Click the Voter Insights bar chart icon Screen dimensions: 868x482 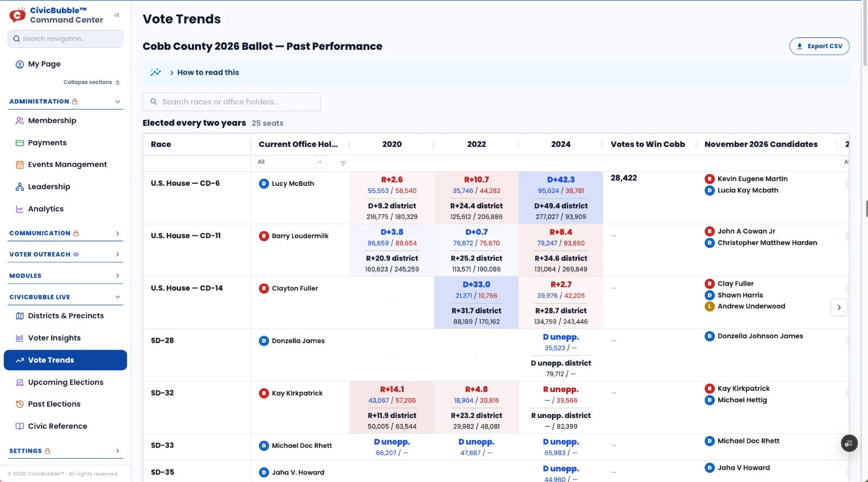click(x=20, y=338)
